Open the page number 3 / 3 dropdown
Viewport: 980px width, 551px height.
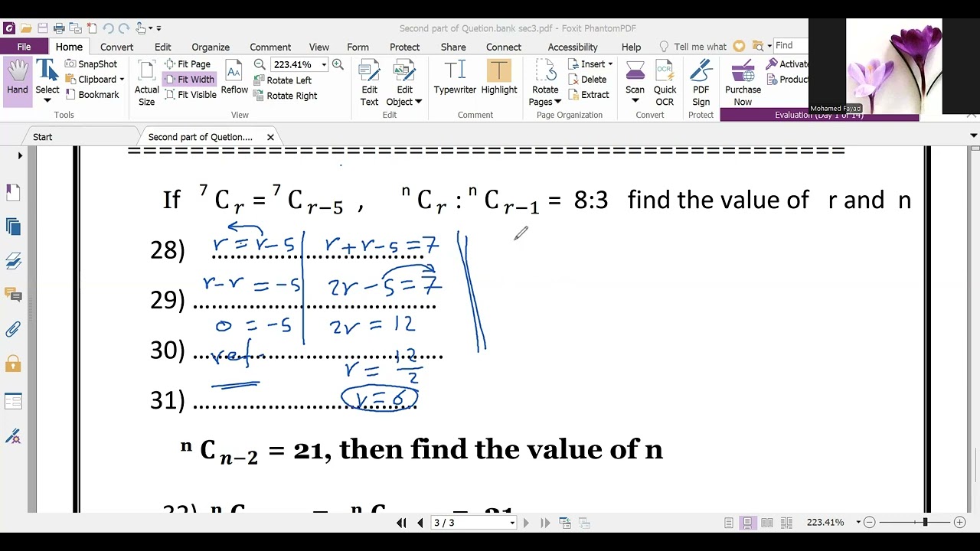512,523
